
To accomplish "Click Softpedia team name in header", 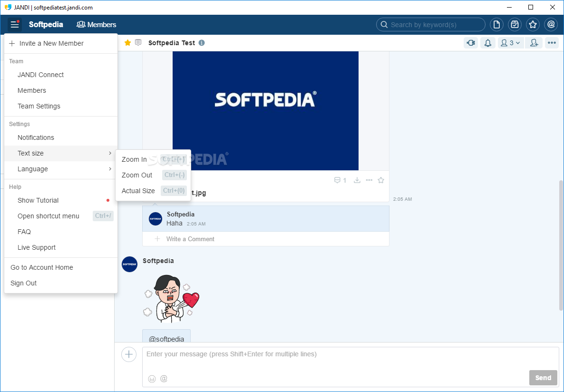I will [x=46, y=24].
